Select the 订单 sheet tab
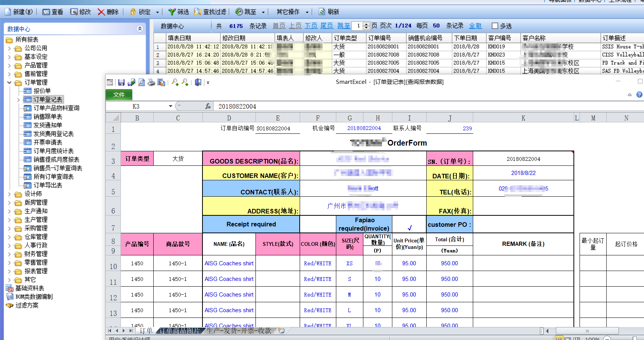Screen dimensions: 644x340 point(146,330)
